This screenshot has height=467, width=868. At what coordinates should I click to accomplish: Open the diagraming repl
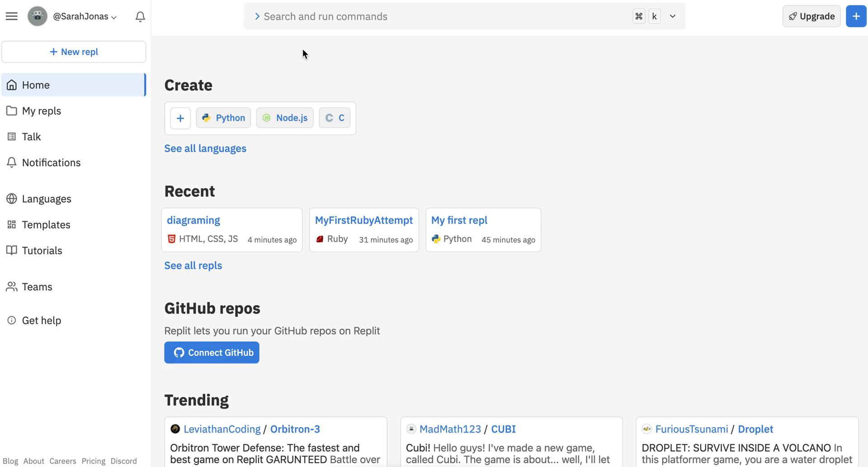pos(193,220)
